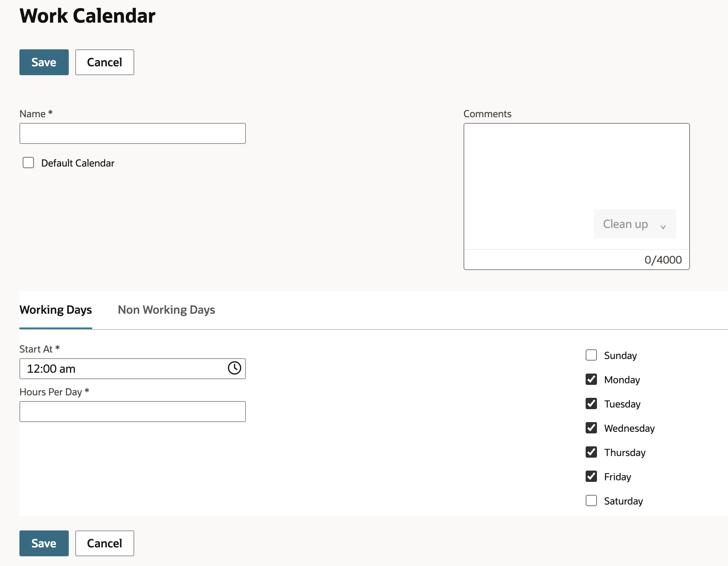
Task: Focus the Name input field
Action: coord(133,133)
